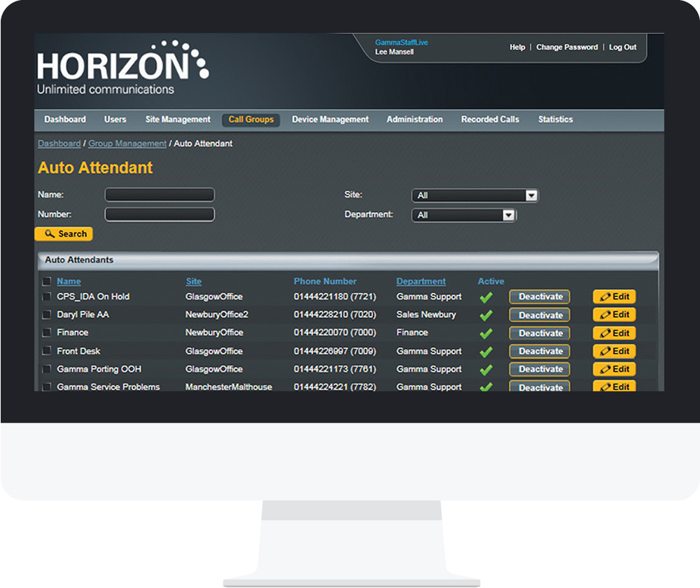This screenshot has height=588, width=700.
Task: Click the HORIZON logo
Action: [122, 67]
